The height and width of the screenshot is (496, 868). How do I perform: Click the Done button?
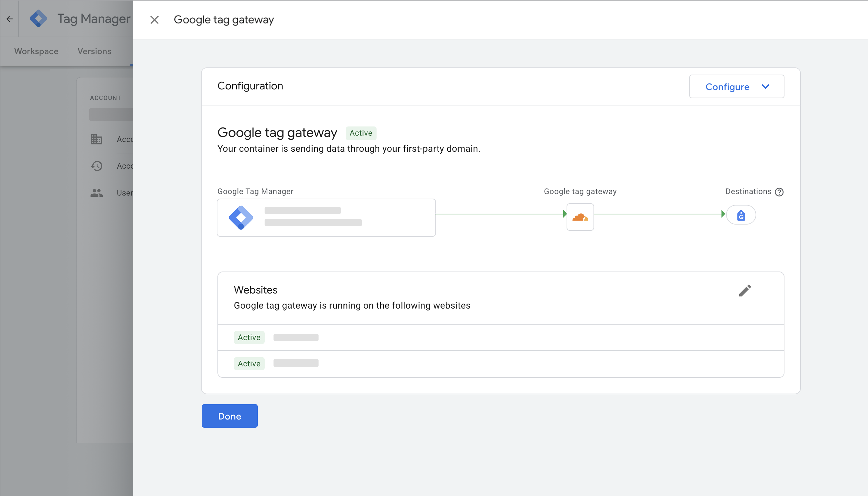[x=229, y=416]
